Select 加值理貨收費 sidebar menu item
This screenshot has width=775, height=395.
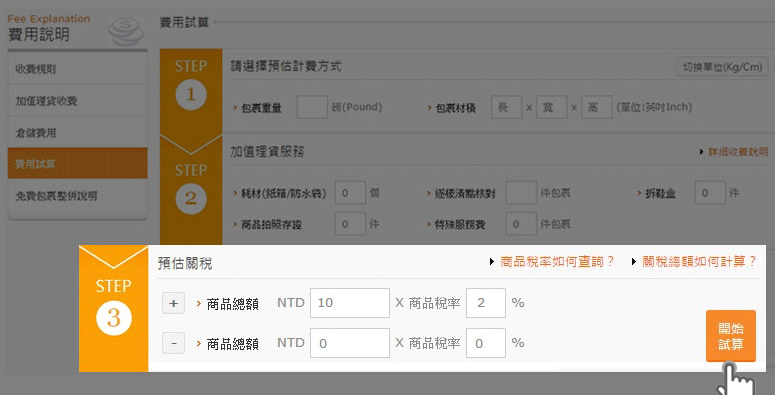(x=78, y=101)
